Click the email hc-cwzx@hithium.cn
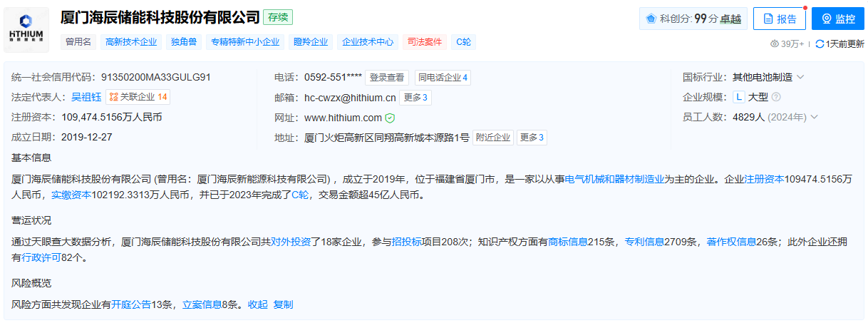 (x=350, y=98)
